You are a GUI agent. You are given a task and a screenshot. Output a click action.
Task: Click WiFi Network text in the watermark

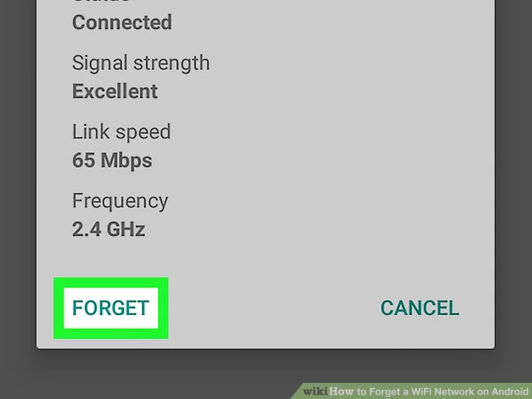(442, 392)
